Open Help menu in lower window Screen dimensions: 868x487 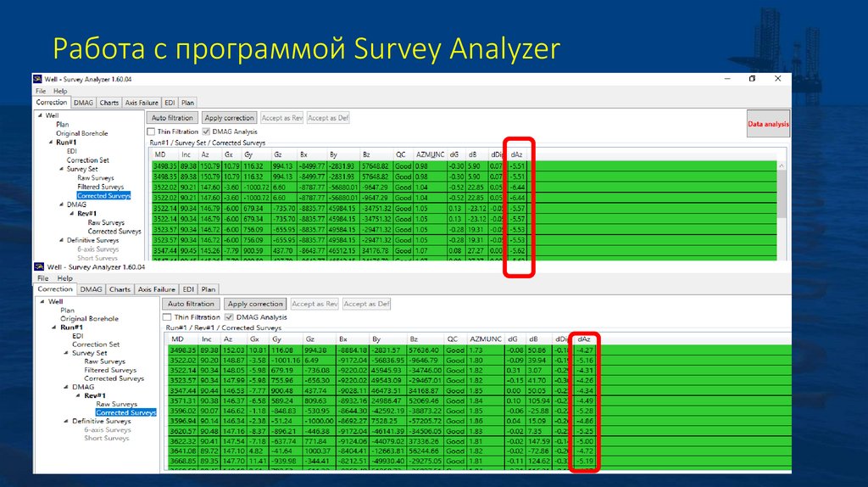tap(64, 278)
